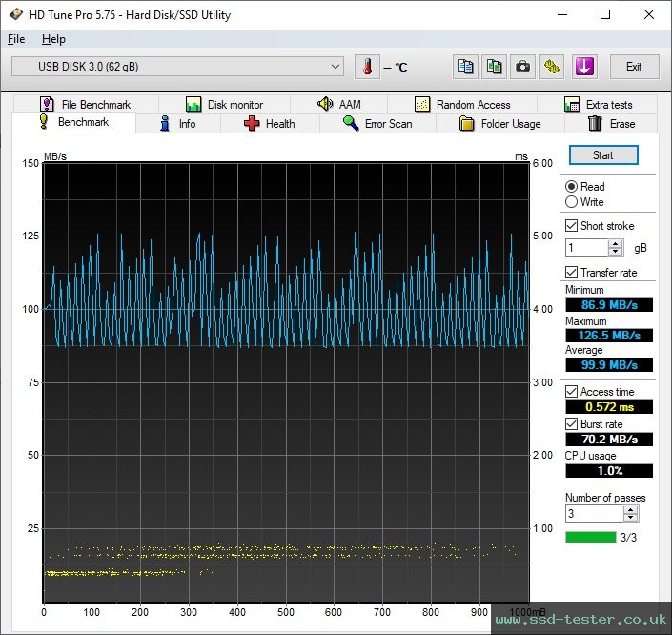The width and height of the screenshot is (672, 635).
Task: Toggle the Burst rate checkbox
Action: click(x=571, y=424)
